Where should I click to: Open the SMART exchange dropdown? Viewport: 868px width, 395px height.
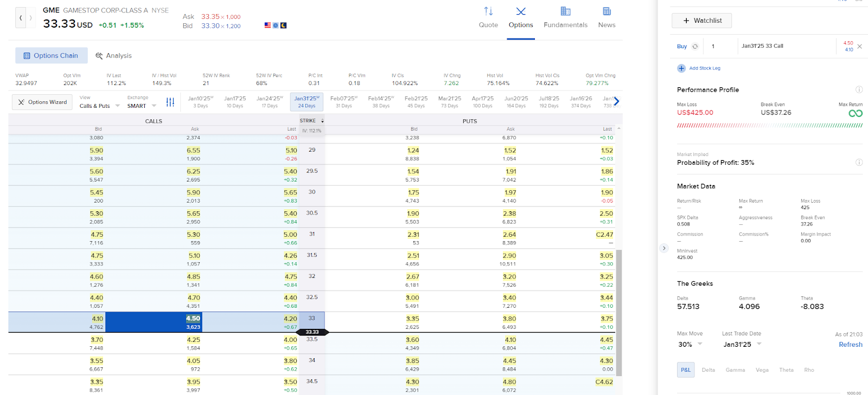(142, 106)
